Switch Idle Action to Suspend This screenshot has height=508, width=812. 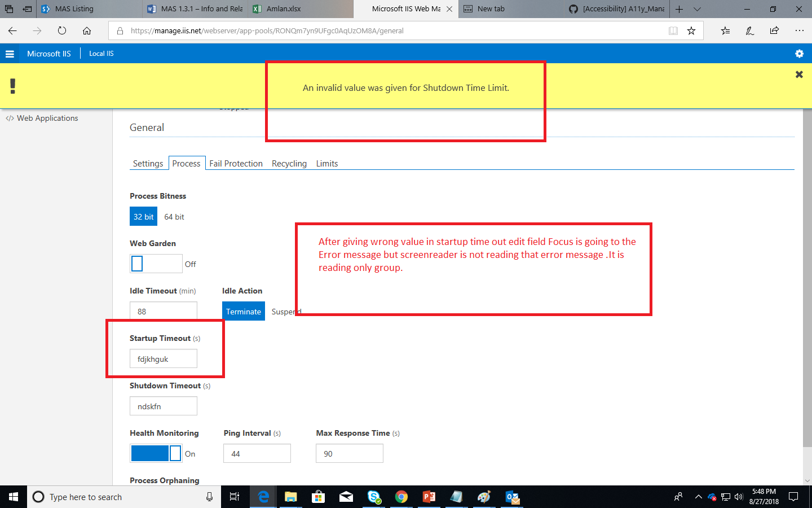[286, 311]
